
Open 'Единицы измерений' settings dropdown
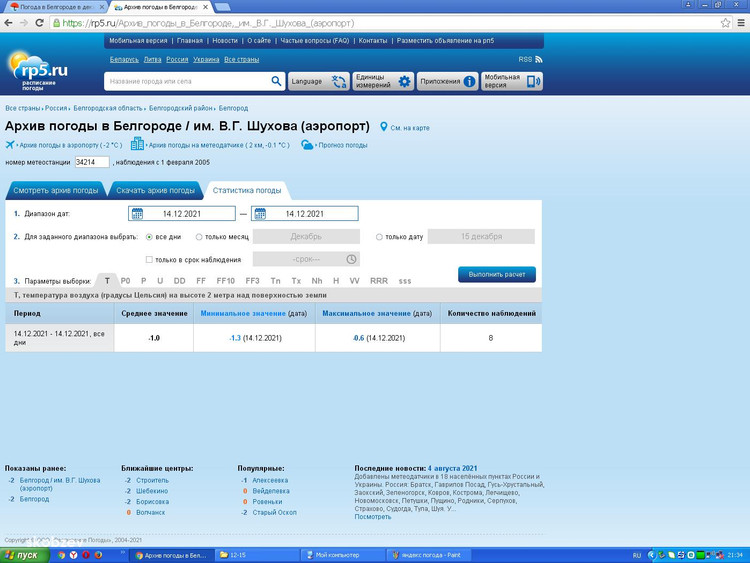(x=383, y=81)
